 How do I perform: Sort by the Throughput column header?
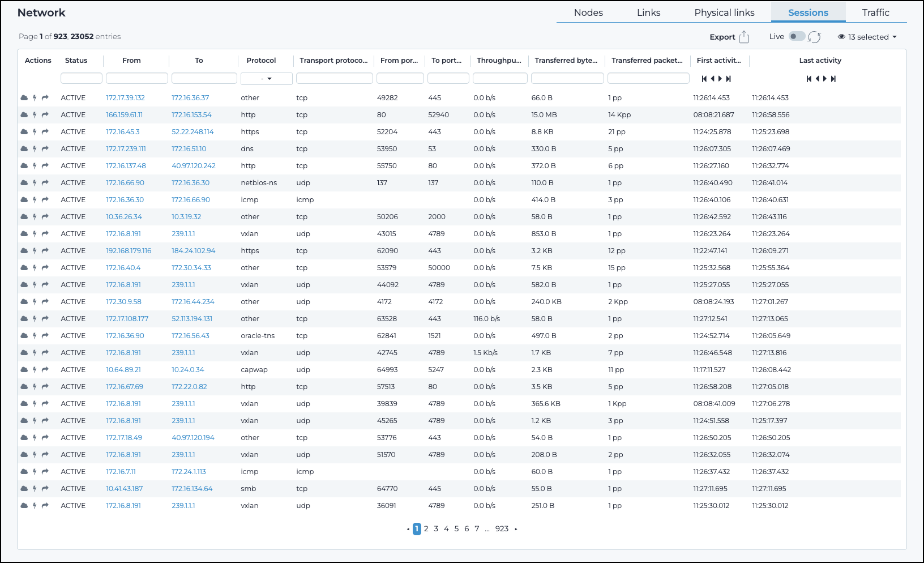point(499,61)
